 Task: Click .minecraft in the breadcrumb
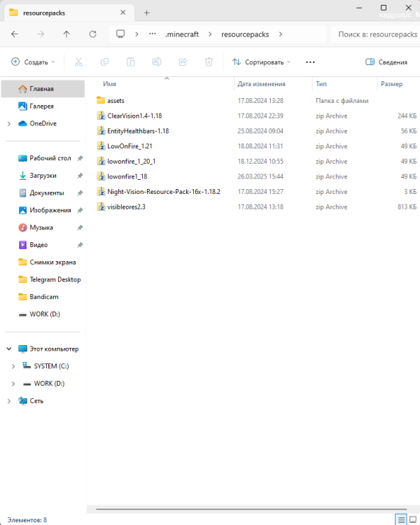coord(182,34)
